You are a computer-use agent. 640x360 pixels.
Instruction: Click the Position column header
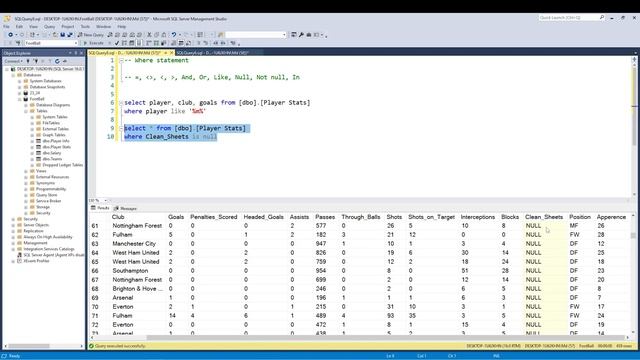(x=580, y=217)
